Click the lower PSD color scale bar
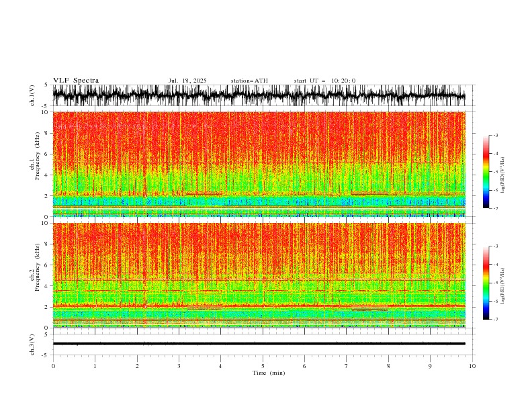This screenshot has width=532, height=411. [486, 283]
